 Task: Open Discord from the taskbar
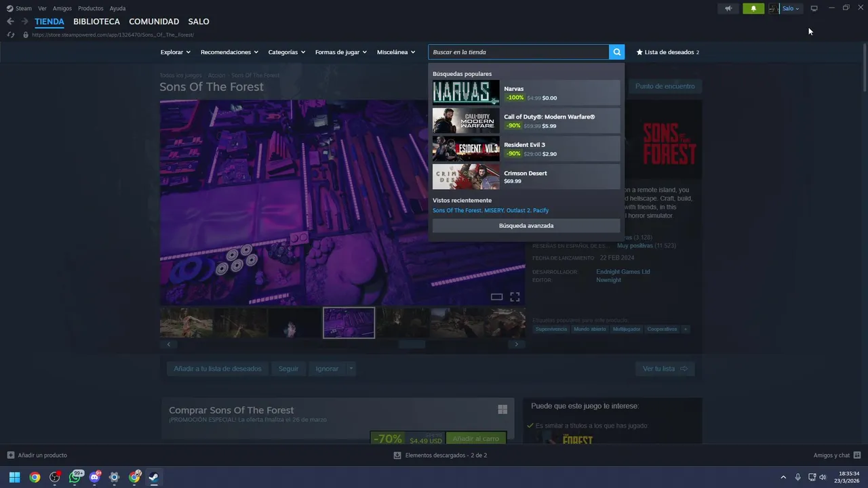coord(95,477)
